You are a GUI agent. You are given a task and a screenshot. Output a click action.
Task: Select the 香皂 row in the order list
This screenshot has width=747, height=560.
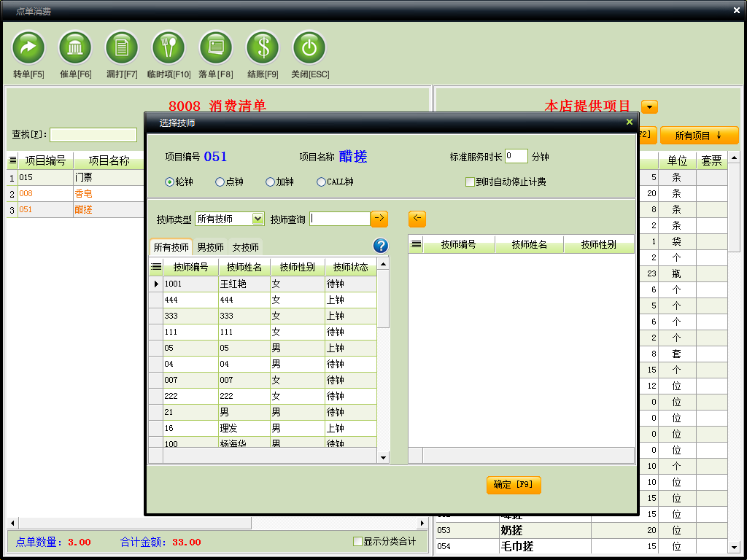pyautogui.click(x=75, y=194)
